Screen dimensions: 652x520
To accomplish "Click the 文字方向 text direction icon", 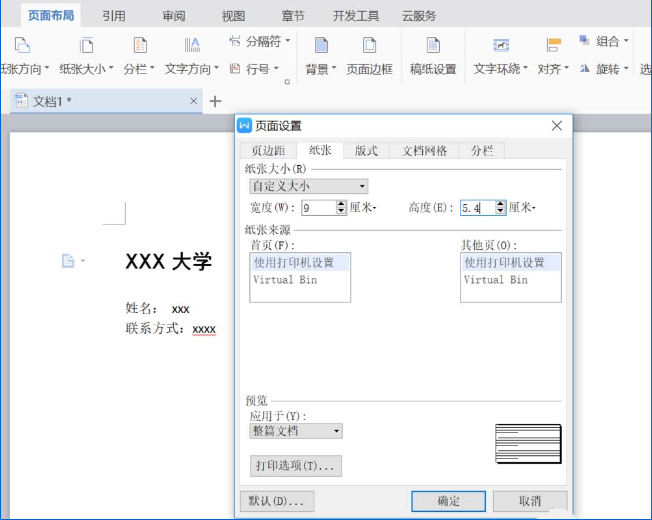I will point(192,46).
